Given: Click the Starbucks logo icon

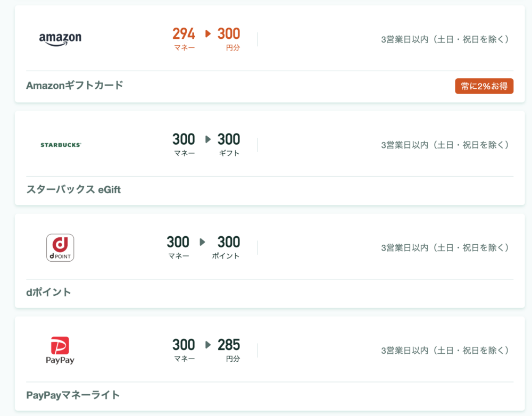Looking at the screenshot, I should pyautogui.click(x=61, y=145).
